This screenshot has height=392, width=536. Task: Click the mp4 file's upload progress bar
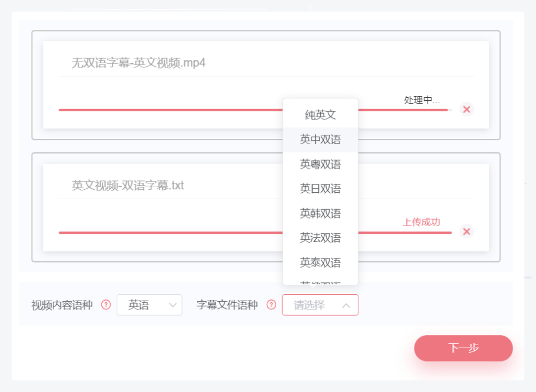[x=170, y=110]
